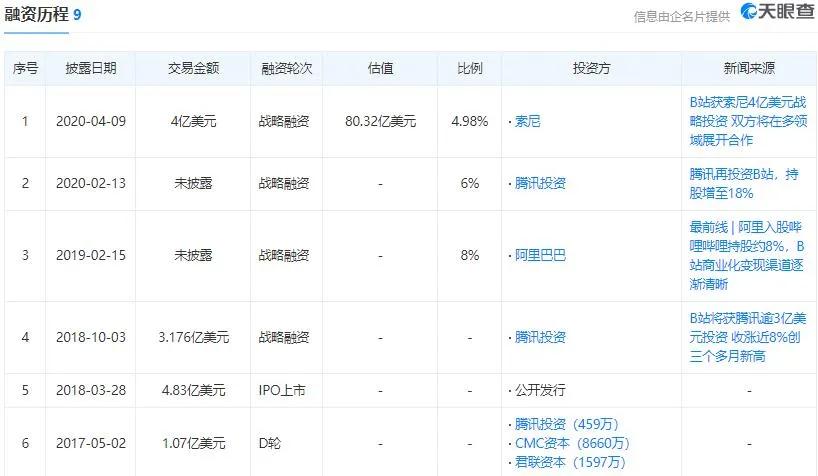Select the date cell 2018-10-03
The height and width of the screenshot is (476, 818).
[91, 337]
